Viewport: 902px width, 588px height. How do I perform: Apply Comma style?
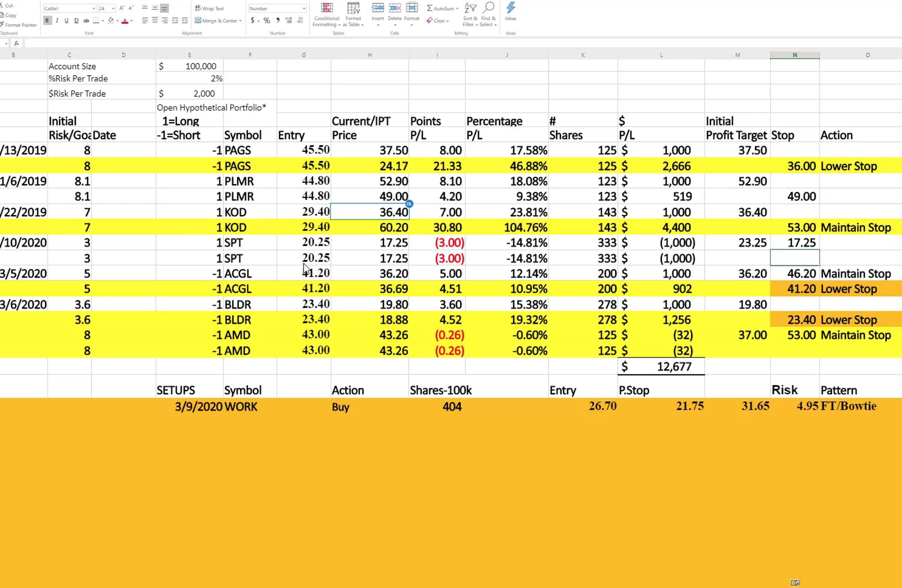(x=278, y=20)
